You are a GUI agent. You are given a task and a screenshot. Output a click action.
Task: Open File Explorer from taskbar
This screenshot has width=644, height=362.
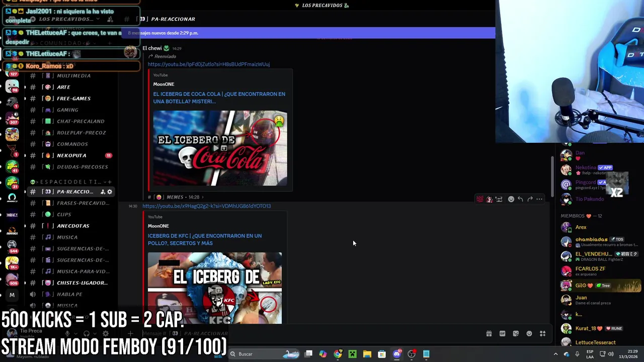pos(367,354)
